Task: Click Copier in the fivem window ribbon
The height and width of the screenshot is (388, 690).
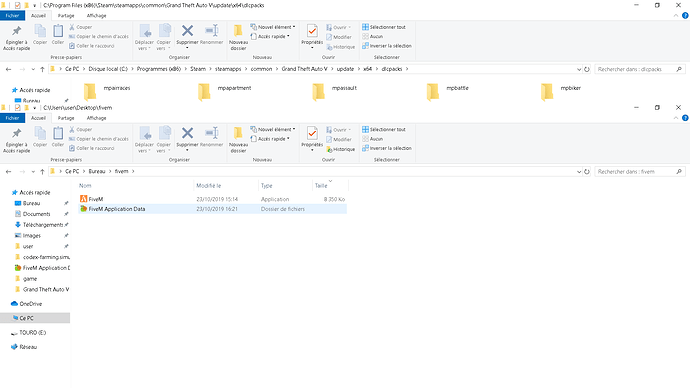Action: (40, 136)
